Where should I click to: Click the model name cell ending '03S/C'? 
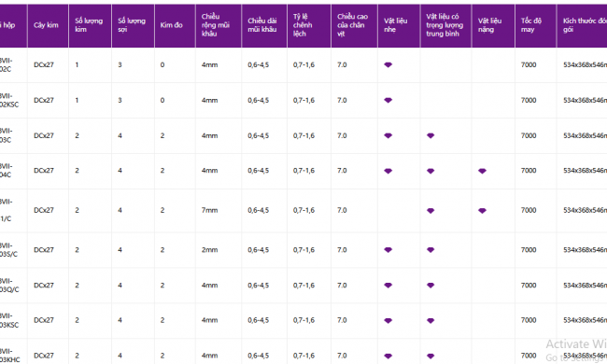pyautogui.click(x=9, y=250)
